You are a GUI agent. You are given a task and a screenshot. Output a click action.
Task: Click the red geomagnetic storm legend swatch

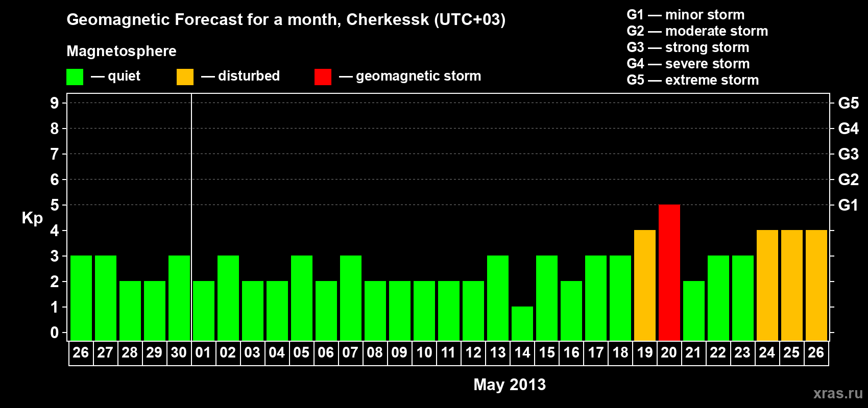pos(323,77)
